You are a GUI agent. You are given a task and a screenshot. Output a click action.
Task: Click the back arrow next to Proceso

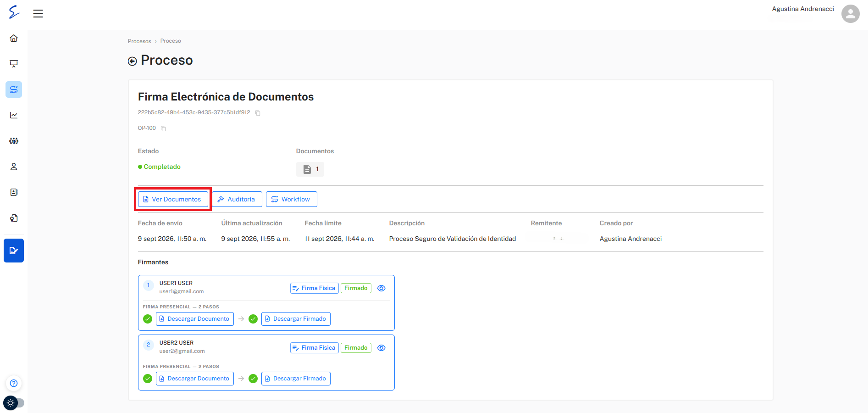(132, 61)
